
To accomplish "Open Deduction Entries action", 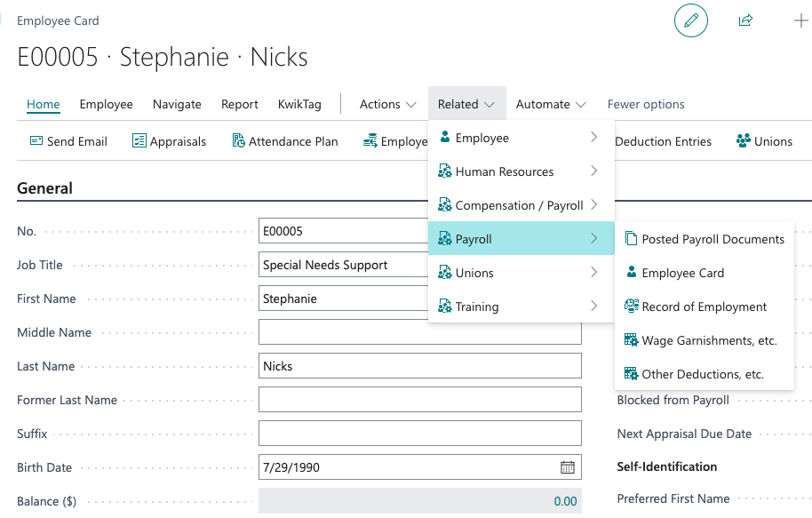I will 663,141.
